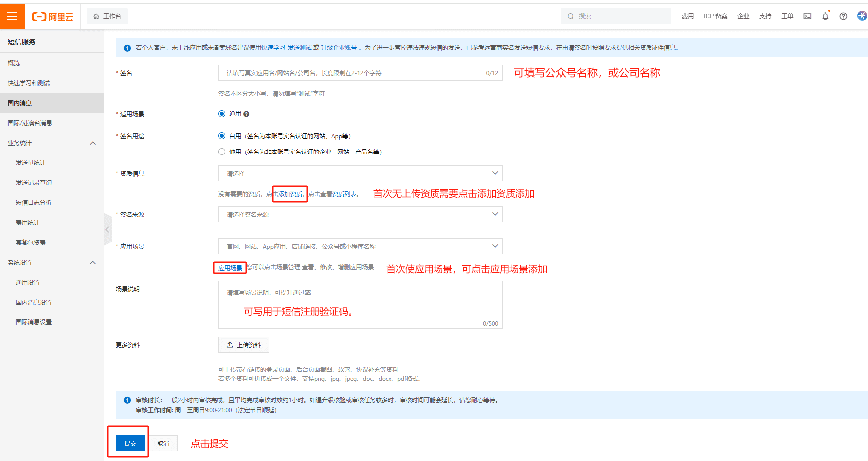This screenshot has height=461, width=868.
Task: Follow the 快速学习-发送测试 link
Action: (x=287, y=48)
